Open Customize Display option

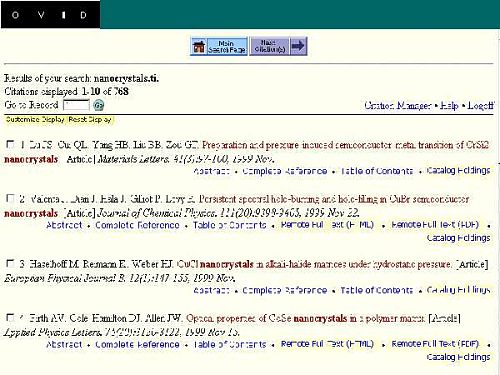(35, 119)
